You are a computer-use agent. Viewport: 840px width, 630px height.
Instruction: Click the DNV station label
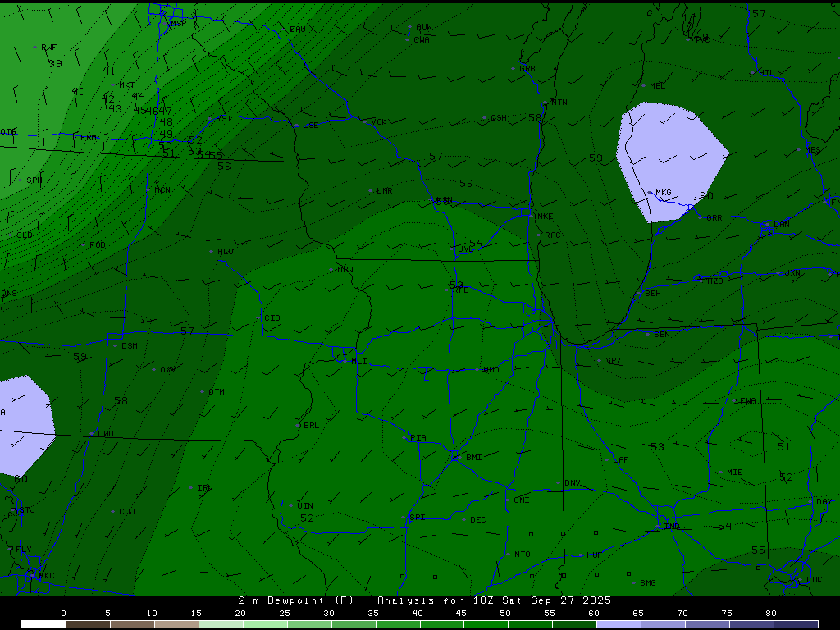click(x=572, y=483)
